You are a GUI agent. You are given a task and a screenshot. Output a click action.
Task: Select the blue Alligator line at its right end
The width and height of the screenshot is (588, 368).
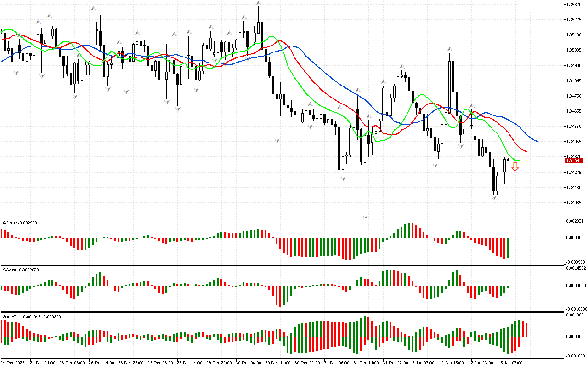point(537,141)
